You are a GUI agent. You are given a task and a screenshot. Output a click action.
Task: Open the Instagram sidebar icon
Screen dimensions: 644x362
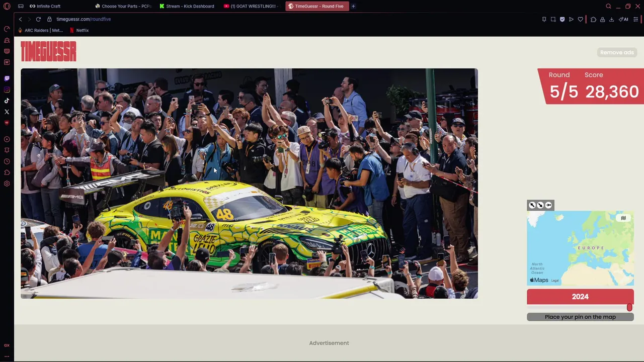click(x=7, y=89)
